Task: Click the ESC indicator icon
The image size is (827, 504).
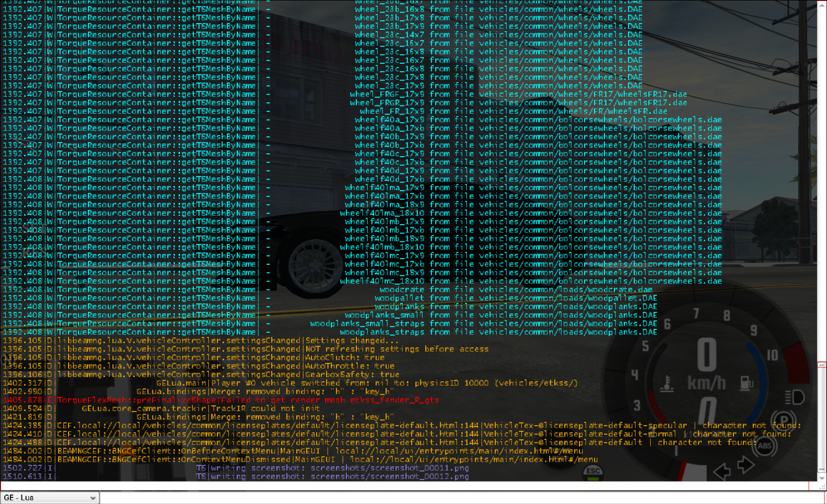Action: 593,472
